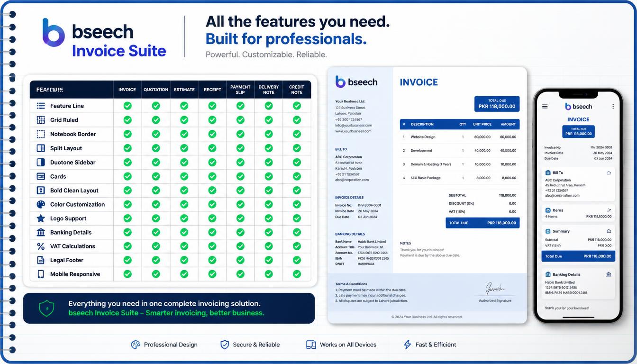Viewport: 637px width, 364px height.
Task: Select the Credit Note column header
Action: coord(297,90)
